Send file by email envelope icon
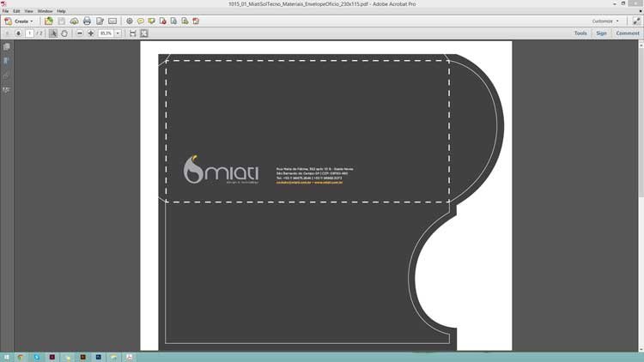Image resolution: width=644 pixels, height=362 pixels. click(x=112, y=21)
